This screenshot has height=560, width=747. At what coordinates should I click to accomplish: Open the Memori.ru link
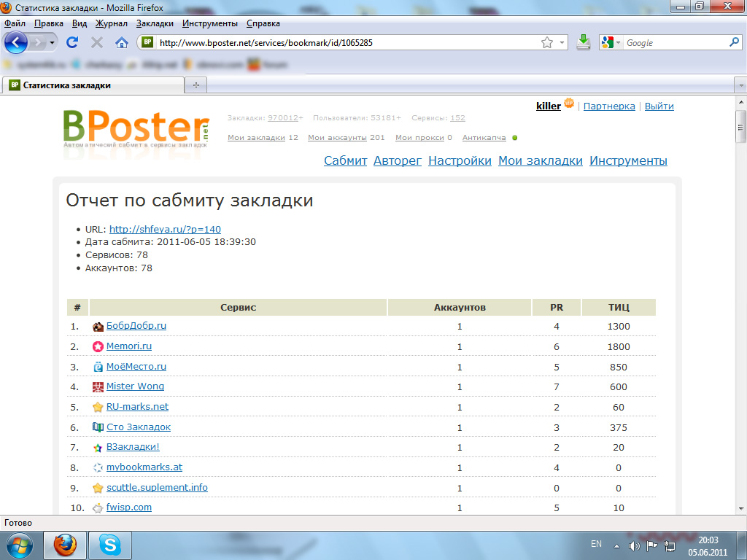(x=129, y=346)
